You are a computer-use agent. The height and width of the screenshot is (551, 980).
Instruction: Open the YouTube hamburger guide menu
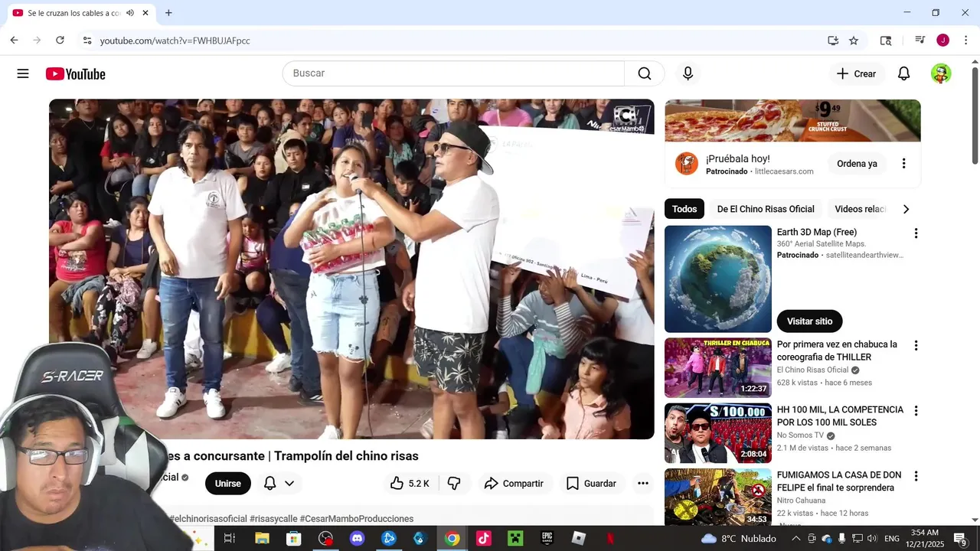coord(23,73)
